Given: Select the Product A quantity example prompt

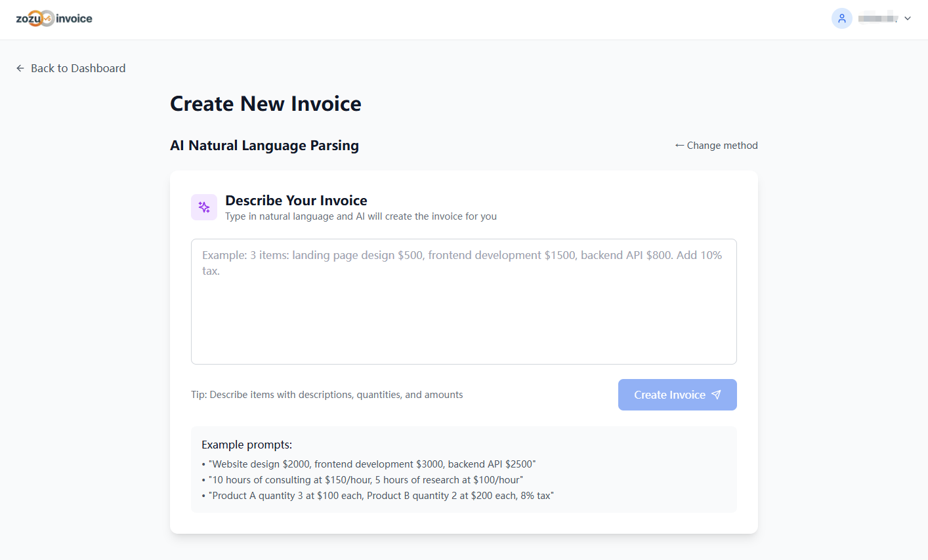Looking at the screenshot, I should pos(381,495).
